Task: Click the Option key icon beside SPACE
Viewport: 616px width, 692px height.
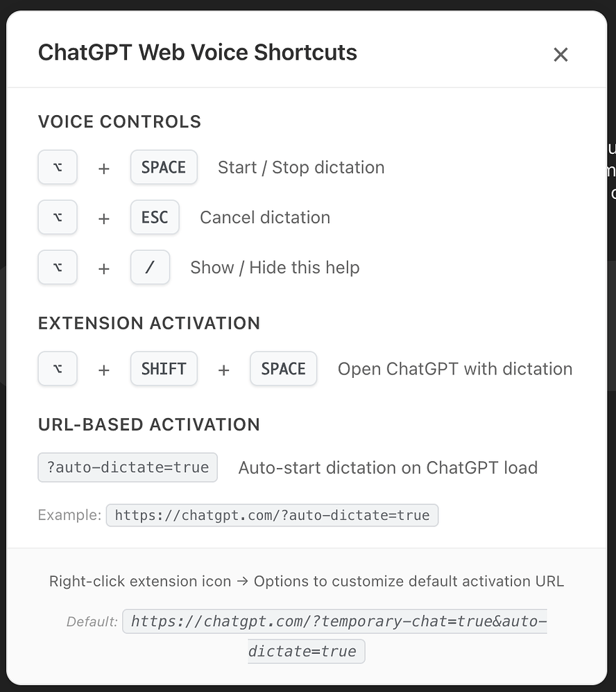Action: (58, 167)
